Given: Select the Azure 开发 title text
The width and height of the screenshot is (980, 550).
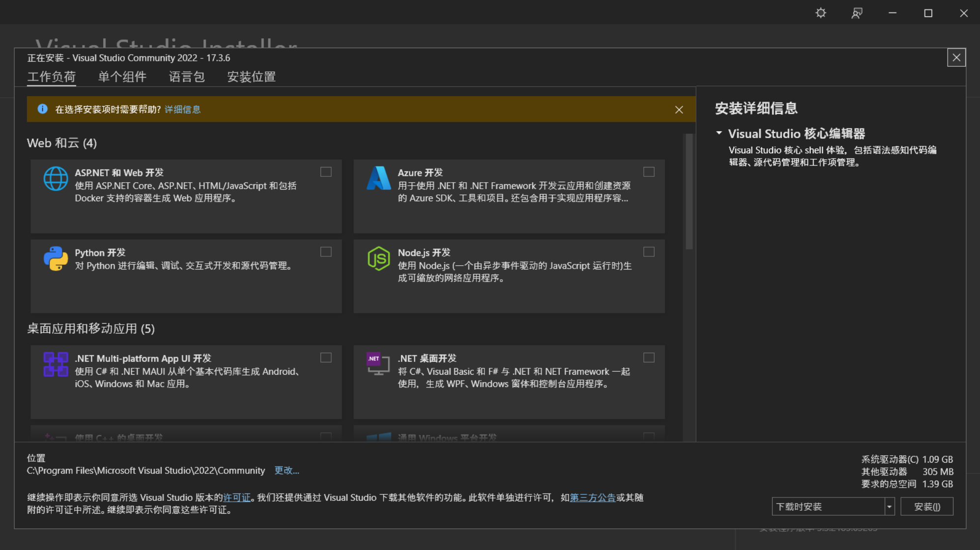Looking at the screenshot, I should click(x=420, y=172).
